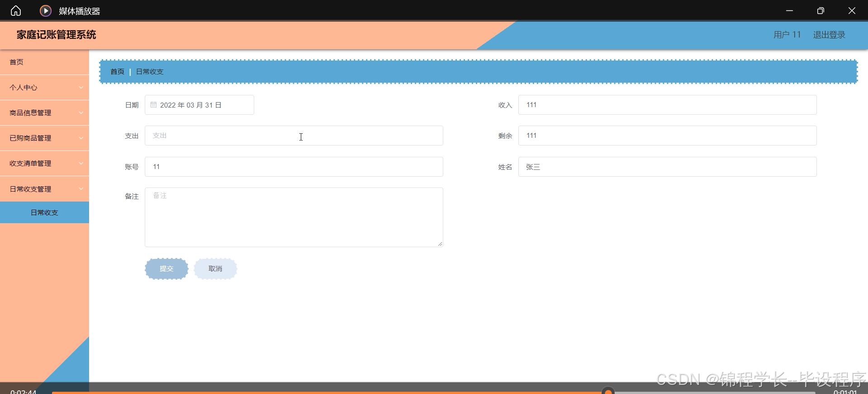Click the 家庭记账管理系统 title
Viewport: 868px width, 394px height.
tap(57, 35)
